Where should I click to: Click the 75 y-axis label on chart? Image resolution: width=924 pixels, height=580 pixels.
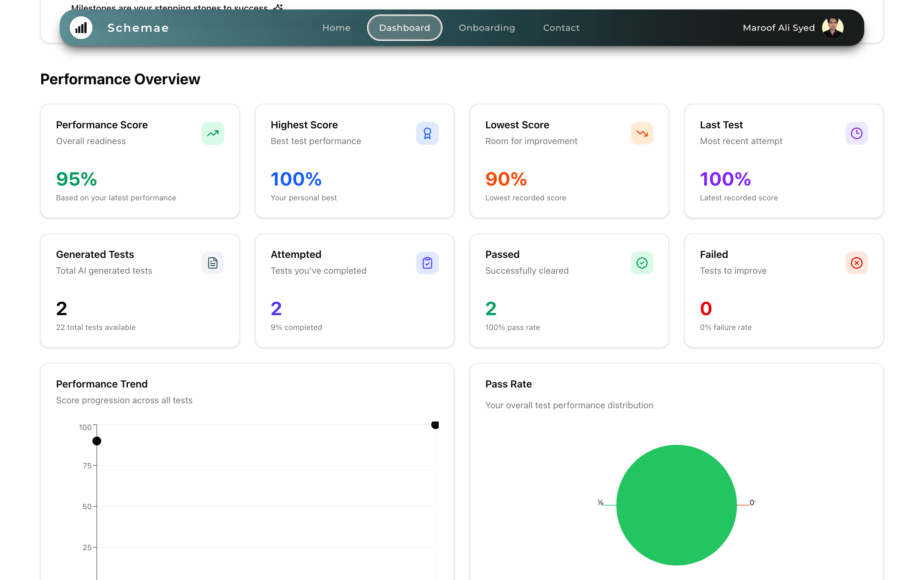[x=87, y=465]
